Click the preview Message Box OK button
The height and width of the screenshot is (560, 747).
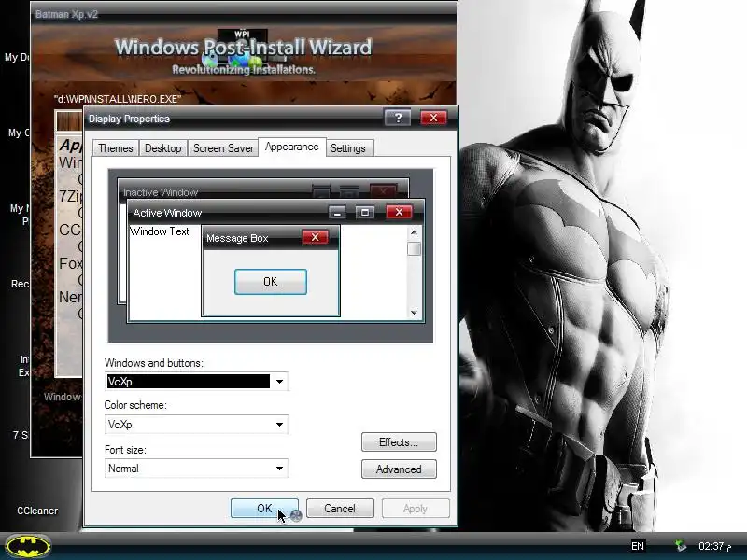tap(271, 282)
